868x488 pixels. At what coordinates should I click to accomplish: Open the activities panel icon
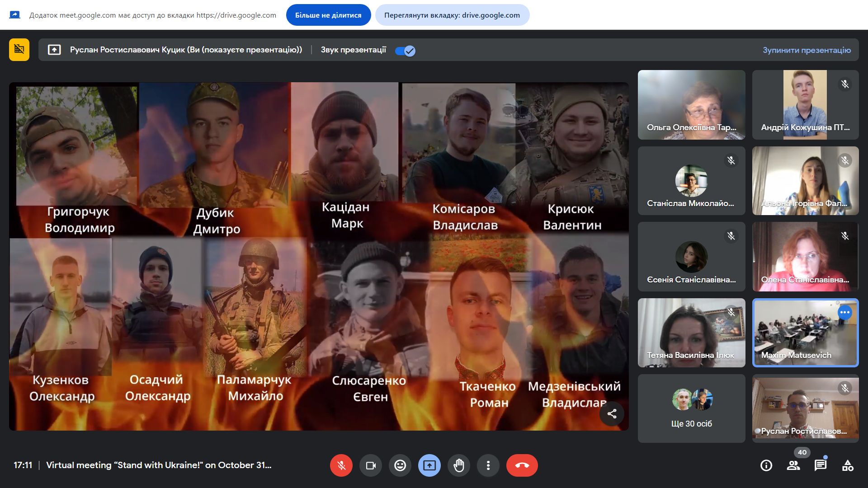click(848, 465)
